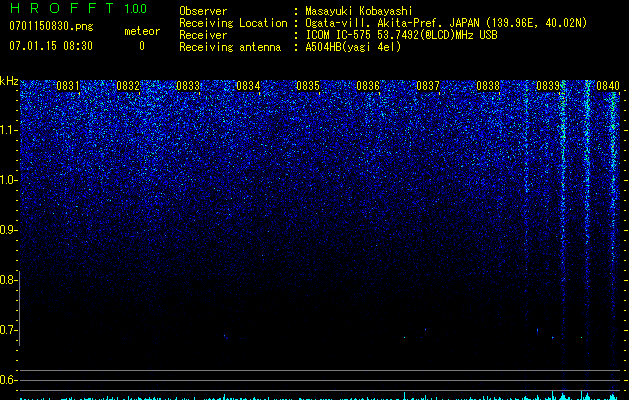This screenshot has height=400, width=629.
Task: Click the 1.0 kHz axis label
Action: (8, 180)
